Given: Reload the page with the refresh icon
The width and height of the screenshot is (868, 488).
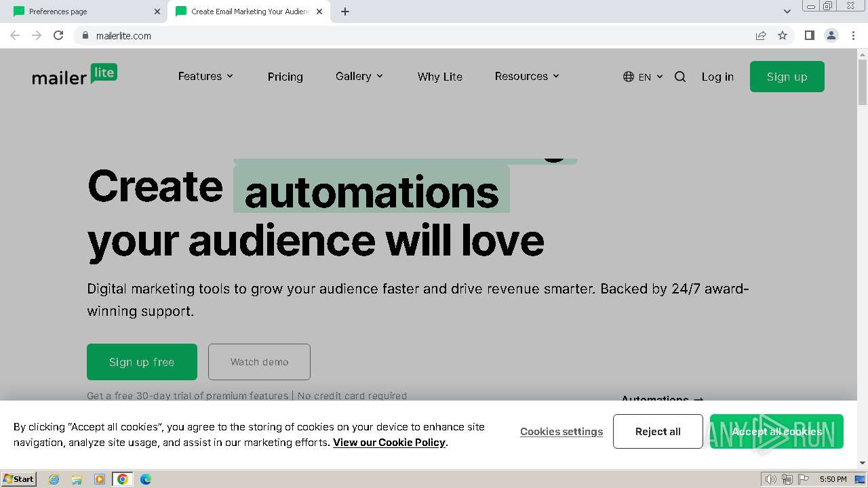Looking at the screenshot, I should (x=58, y=35).
